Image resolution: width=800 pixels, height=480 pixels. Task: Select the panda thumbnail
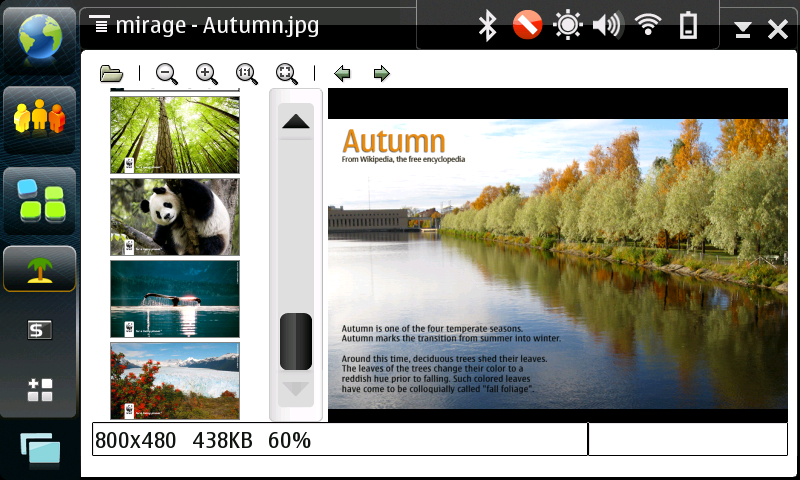(175, 217)
